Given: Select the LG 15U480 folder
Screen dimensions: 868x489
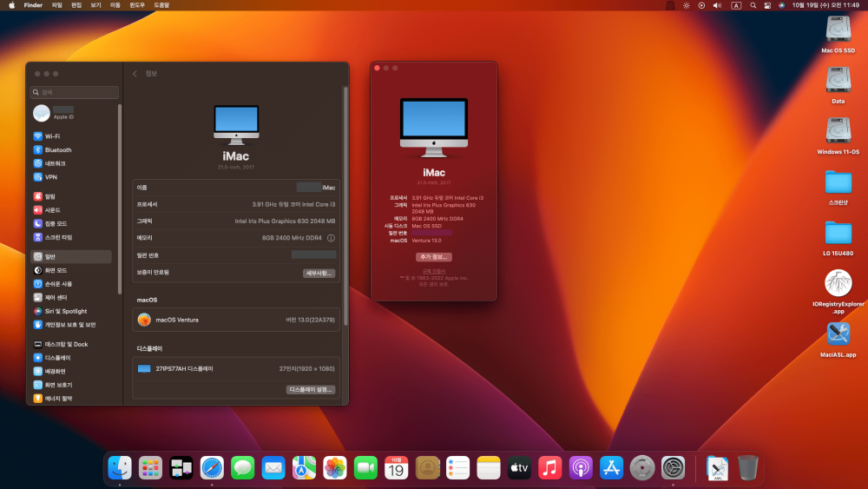Looking at the screenshot, I should point(838,238).
